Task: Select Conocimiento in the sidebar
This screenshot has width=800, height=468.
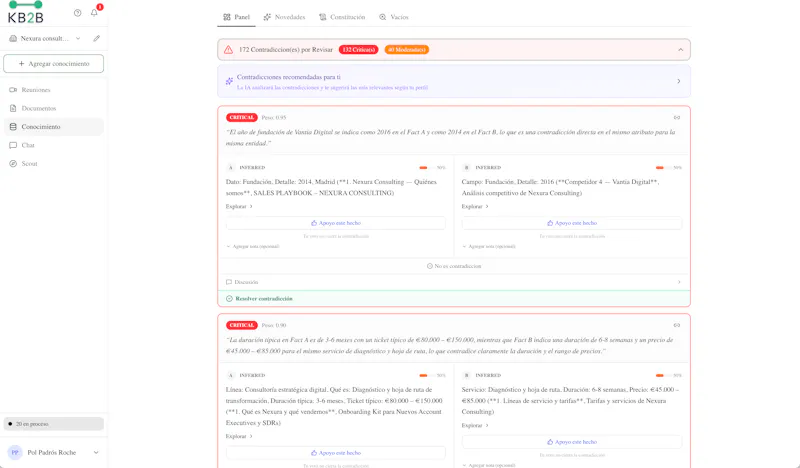Action: click(54, 127)
